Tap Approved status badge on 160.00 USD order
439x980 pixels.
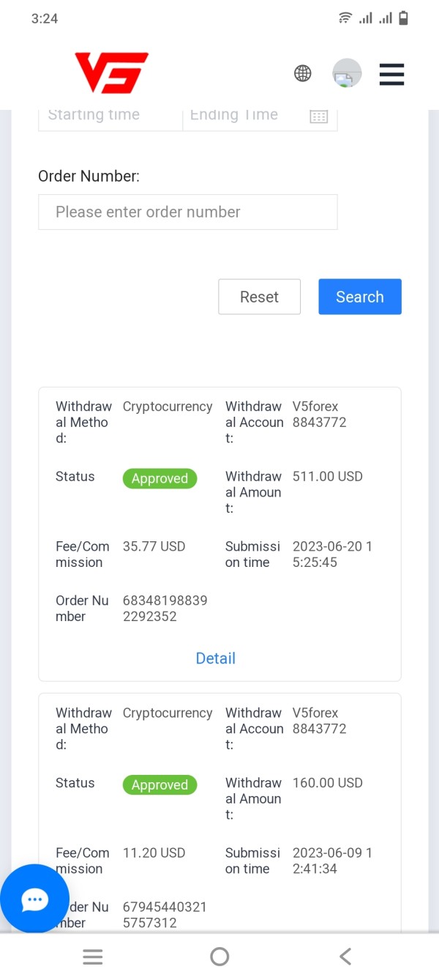click(x=160, y=784)
